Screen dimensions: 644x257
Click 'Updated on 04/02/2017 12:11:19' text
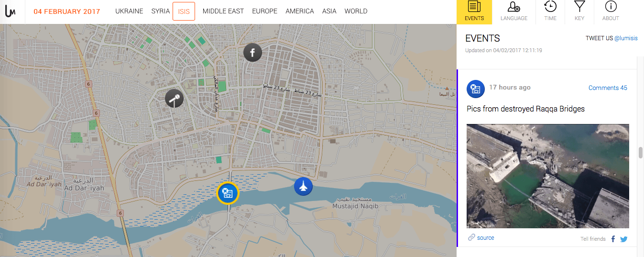[x=503, y=50]
